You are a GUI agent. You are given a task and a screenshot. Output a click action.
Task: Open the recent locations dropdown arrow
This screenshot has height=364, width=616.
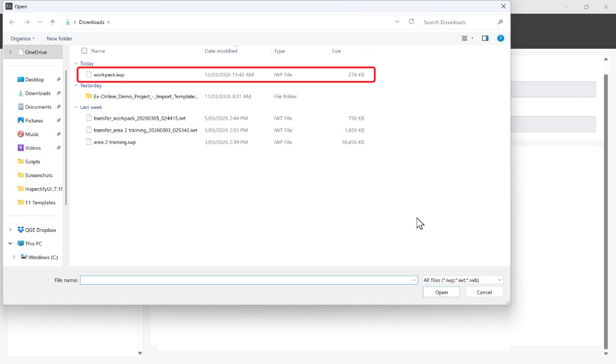[x=40, y=22]
